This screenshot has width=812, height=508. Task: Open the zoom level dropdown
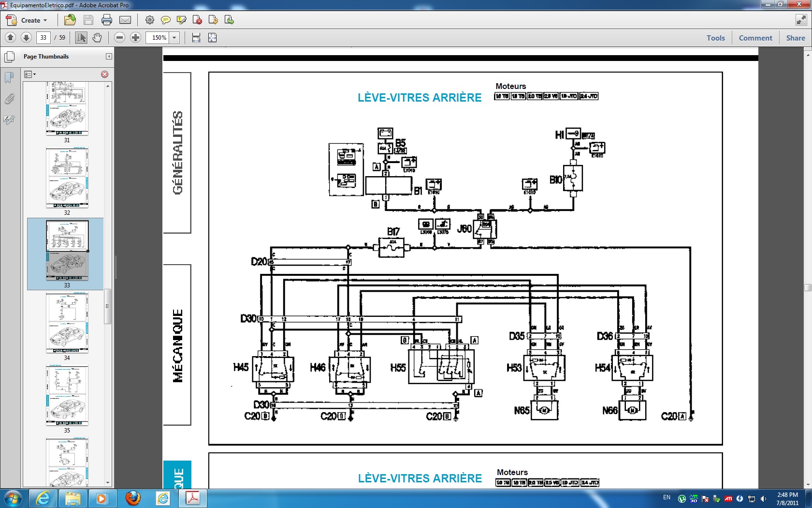(x=174, y=38)
